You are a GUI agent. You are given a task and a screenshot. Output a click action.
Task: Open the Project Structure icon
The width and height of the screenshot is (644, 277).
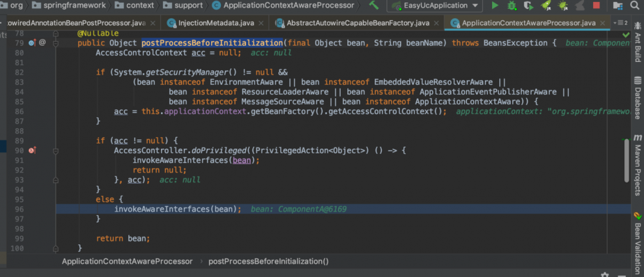point(616,6)
